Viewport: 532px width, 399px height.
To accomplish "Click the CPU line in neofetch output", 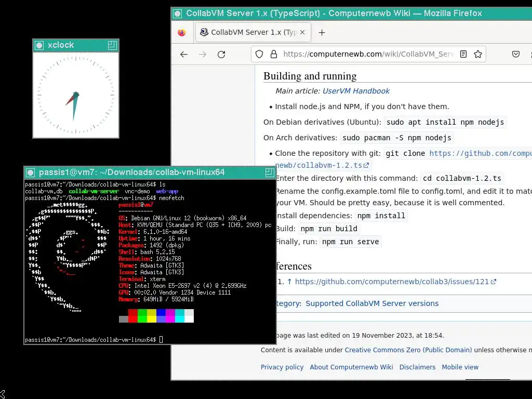I will point(182,286).
